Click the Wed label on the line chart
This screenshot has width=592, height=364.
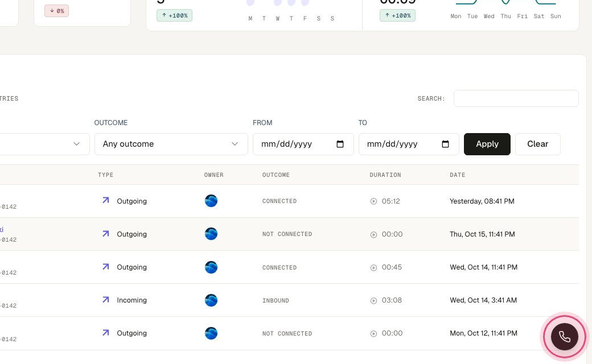[489, 16]
